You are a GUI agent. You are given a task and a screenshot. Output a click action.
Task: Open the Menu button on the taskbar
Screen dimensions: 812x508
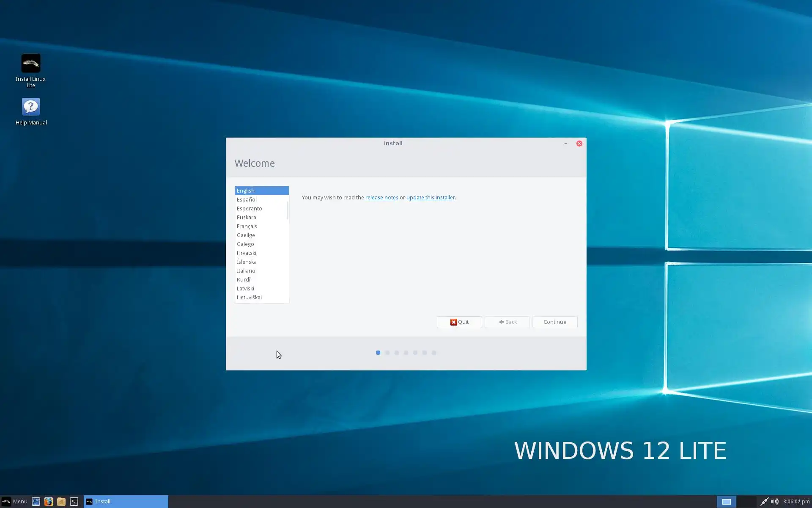pyautogui.click(x=15, y=502)
